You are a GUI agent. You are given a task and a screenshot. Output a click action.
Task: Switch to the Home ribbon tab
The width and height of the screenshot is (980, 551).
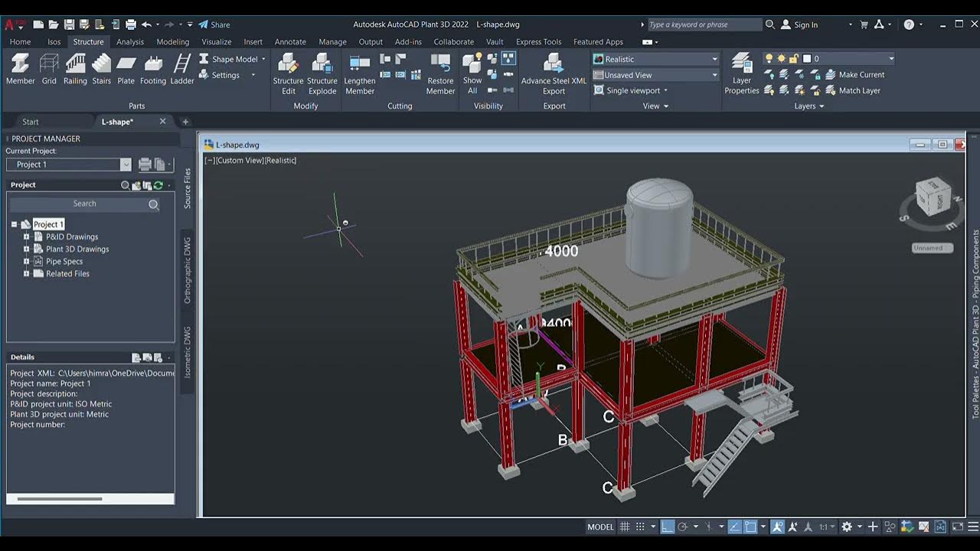21,42
